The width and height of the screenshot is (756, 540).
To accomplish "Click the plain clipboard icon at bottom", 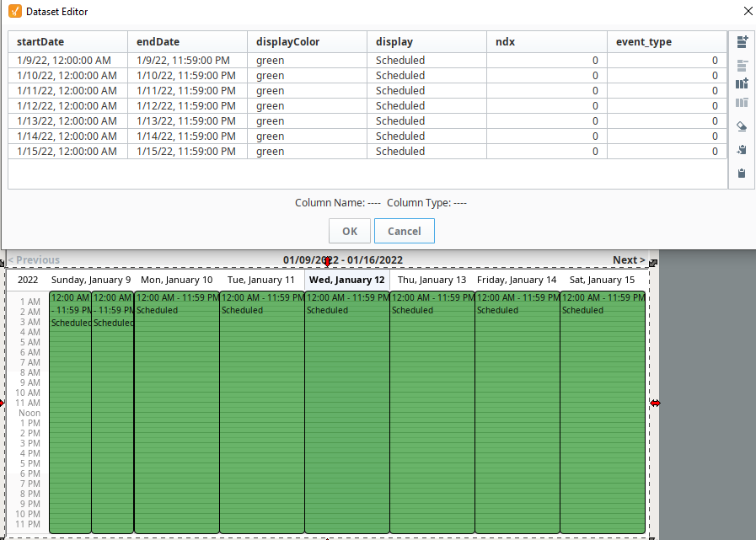I will coord(742,173).
